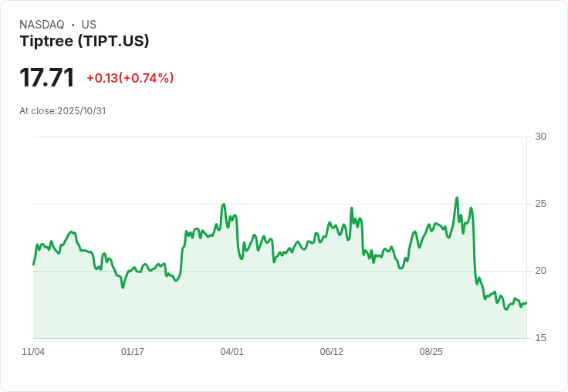Screen dimensions: 568x392
Task: Click the At close 2025/10/31 timestamp
Action: click(x=63, y=111)
